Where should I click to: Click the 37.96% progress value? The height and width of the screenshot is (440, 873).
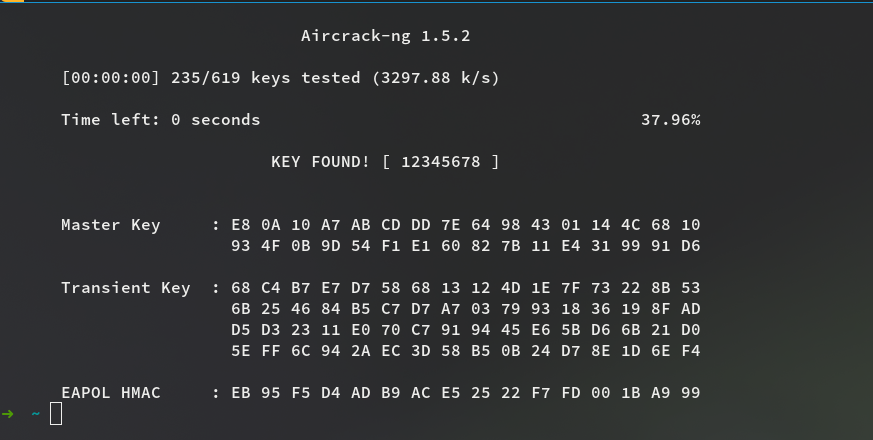[670, 120]
